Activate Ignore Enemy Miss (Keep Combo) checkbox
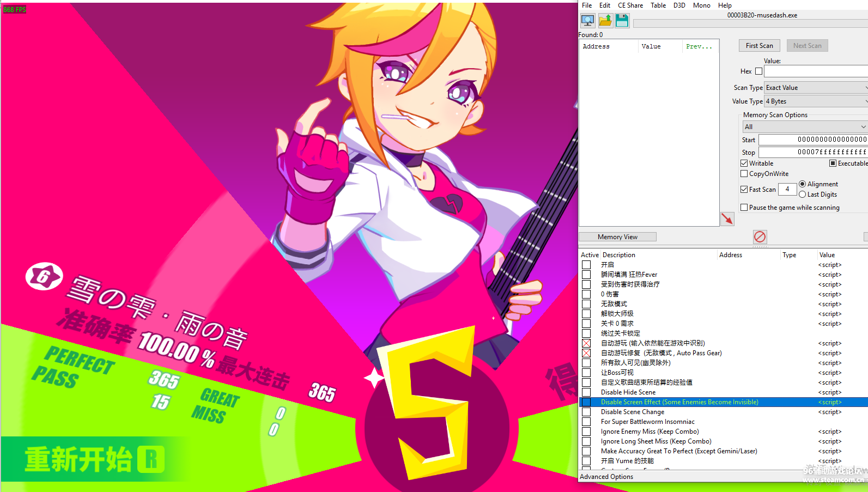The height and width of the screenshot is (492, 868). 586,432
